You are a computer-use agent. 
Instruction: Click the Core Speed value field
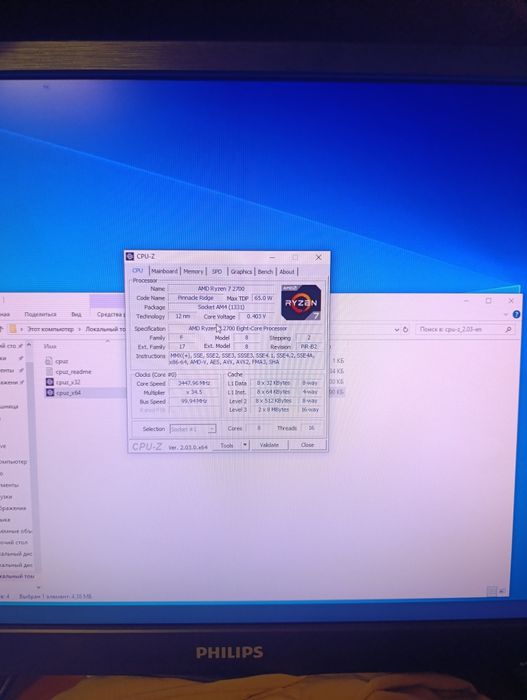[194, 383]
